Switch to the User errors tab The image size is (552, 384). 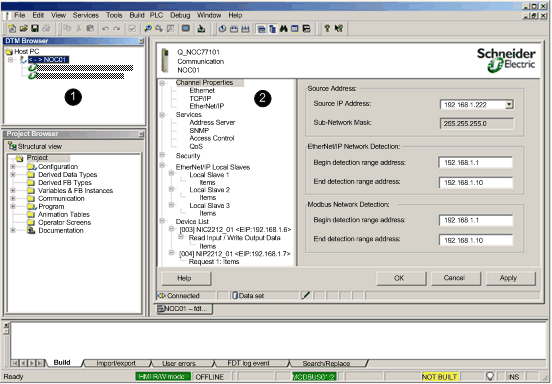tap(179, 363)
